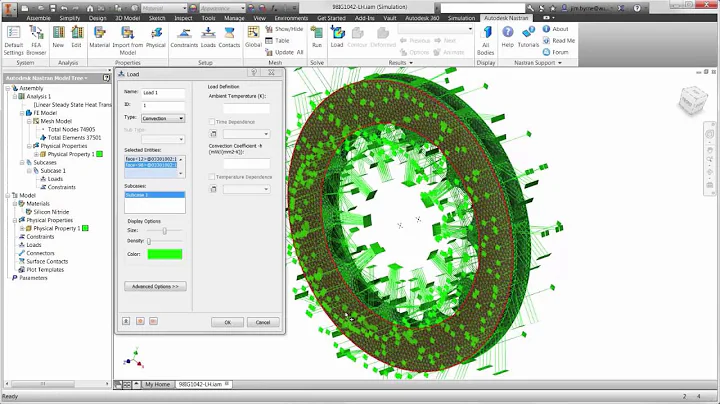
Task: Toggle All Bodies display
Action: coord(485,40)
